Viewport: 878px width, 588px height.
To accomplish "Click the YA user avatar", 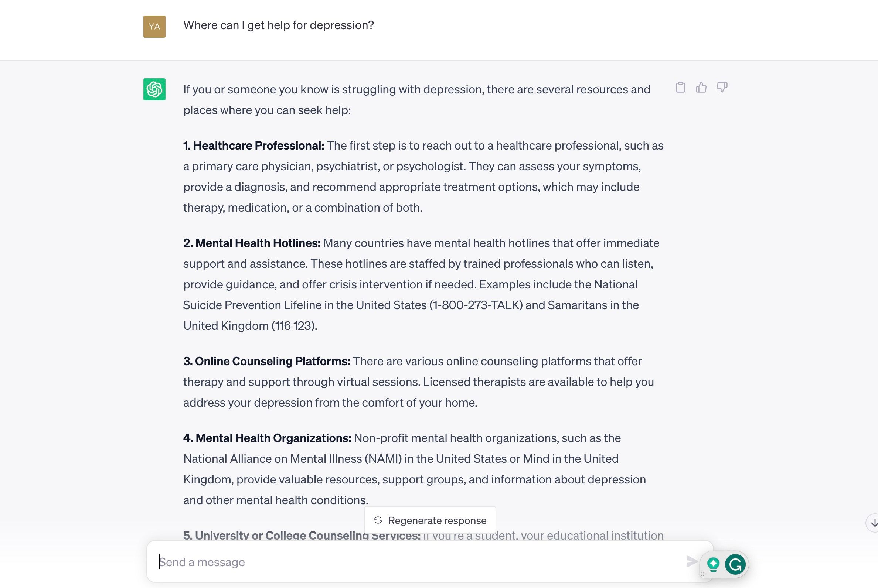I will (x=154, y=26).
